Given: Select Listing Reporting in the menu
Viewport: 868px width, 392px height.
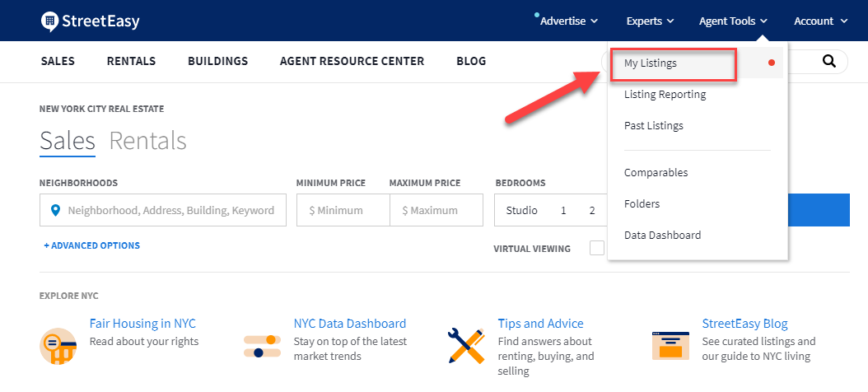Looking at the screenshot, I should [x=665, y=95].
